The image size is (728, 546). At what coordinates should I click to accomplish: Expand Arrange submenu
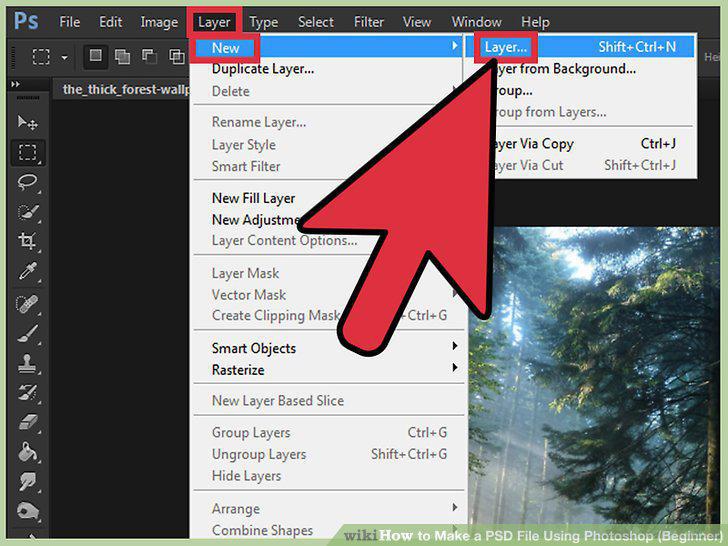328,509
